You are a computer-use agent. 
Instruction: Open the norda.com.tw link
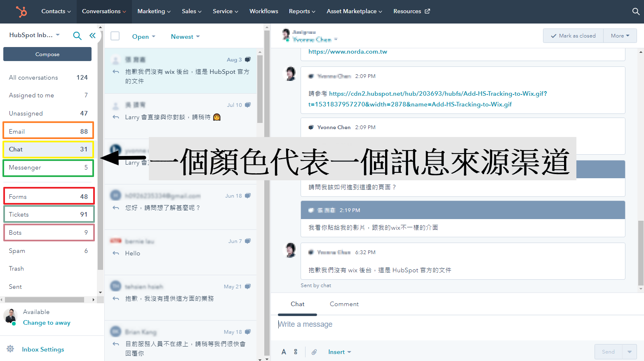coord(348,52)
